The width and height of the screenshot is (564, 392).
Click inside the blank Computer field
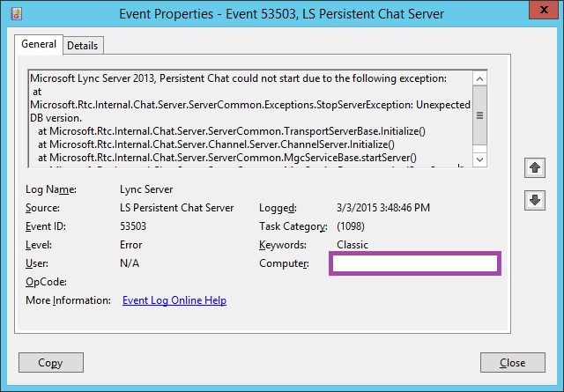[414, 263]
